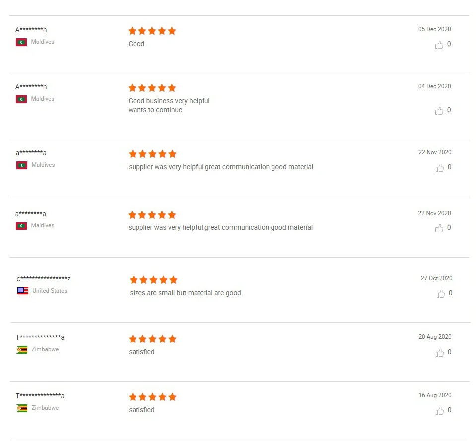
Task: Click the United States flag icon
Action: tap(23, 291)
